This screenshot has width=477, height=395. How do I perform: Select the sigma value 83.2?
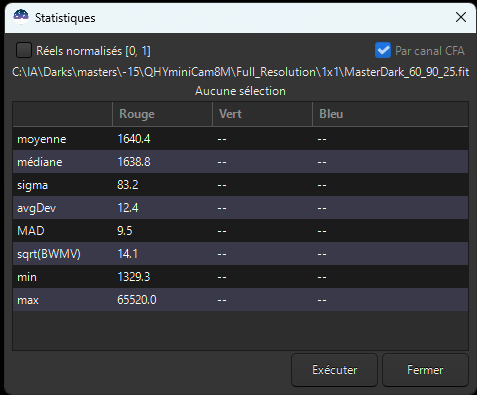pyautogui.click(x=128, y=185)
